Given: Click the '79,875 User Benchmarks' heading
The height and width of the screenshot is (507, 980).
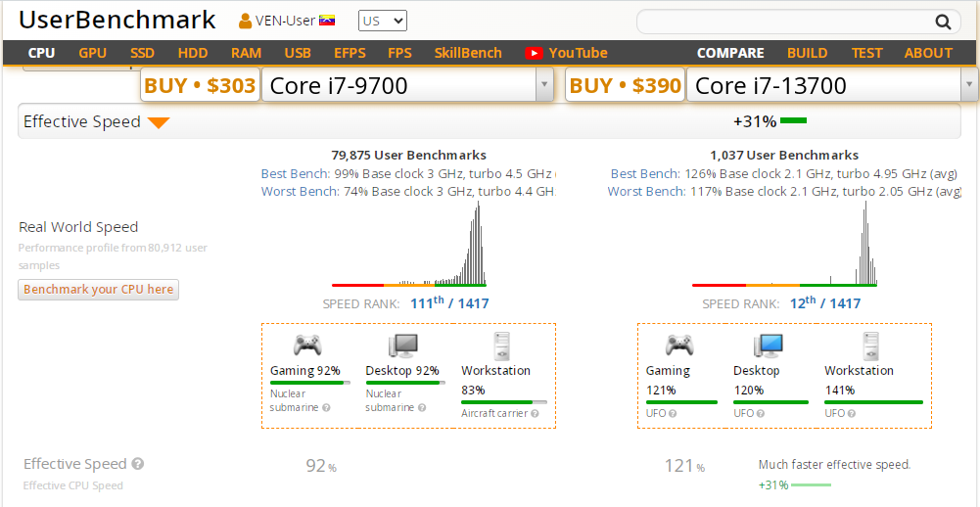Looking at the screenshot, I should tap(409, 155).
